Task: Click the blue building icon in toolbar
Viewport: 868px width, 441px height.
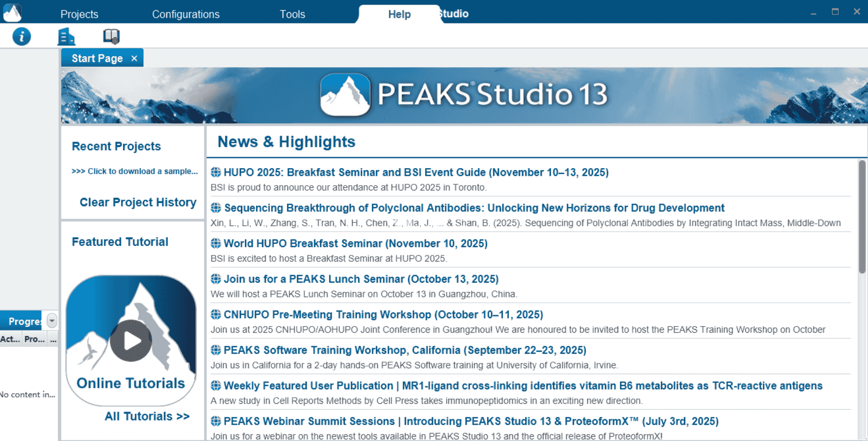Action: tap(66, 36)
